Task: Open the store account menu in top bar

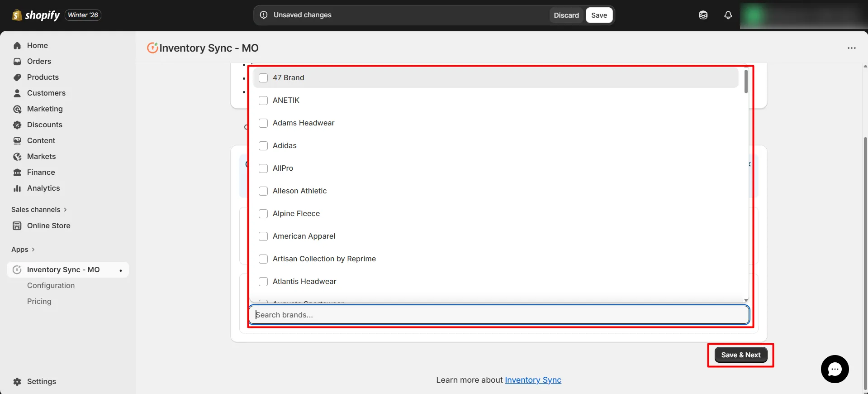Action: [804, 15]
